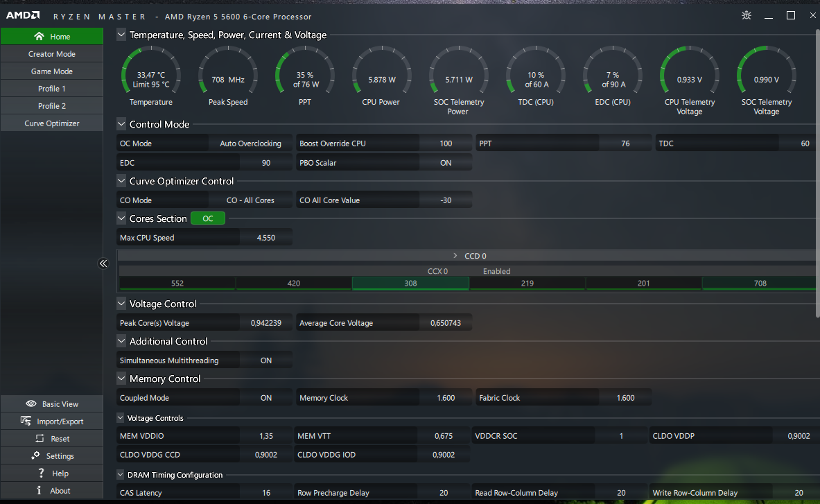
Task: Go to Home tab
Action: click(52, 37)
